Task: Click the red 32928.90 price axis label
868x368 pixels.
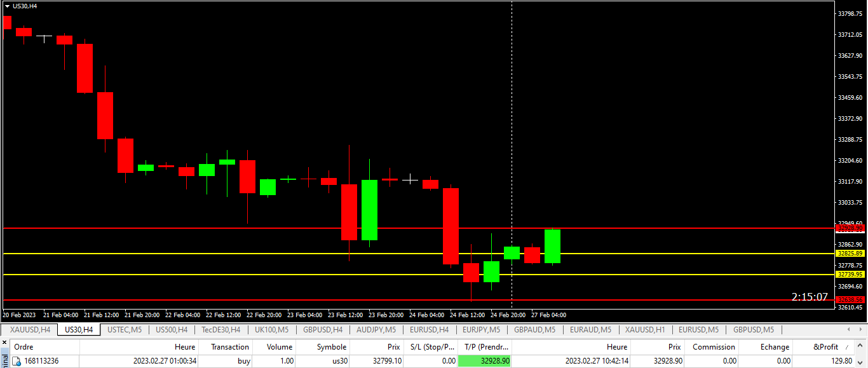Action: (x=850, y=228)
